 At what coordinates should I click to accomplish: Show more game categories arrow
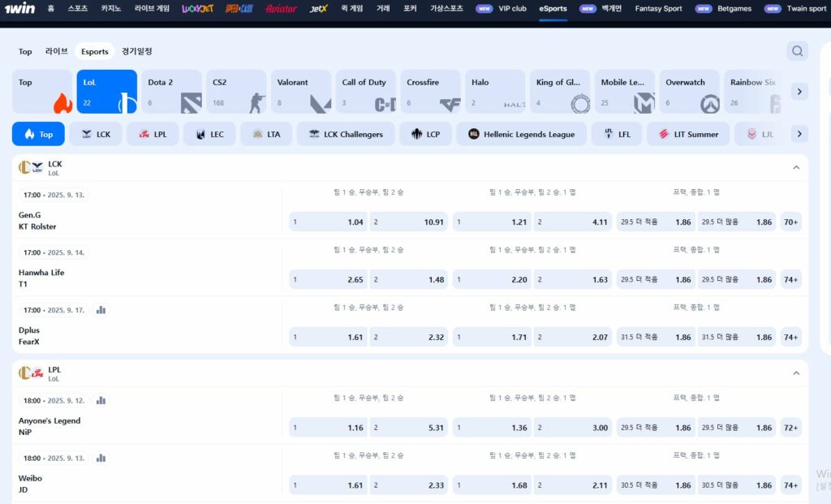coord(799,92)
